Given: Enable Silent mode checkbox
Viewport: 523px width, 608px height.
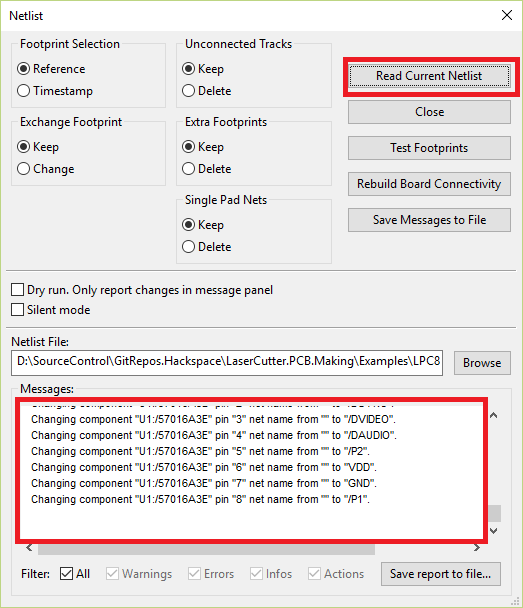Looking at the screenshot, I should (17, 310).
